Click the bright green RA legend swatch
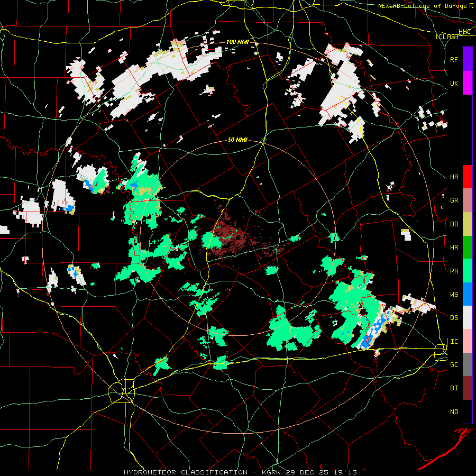This screenshot has height=476, width=476. 467,271
